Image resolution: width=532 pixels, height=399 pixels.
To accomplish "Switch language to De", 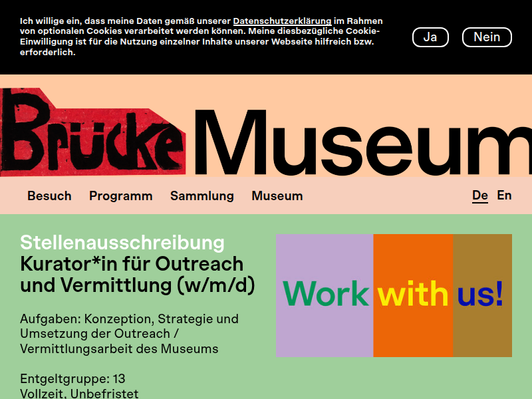I will (x=480, y=196).
